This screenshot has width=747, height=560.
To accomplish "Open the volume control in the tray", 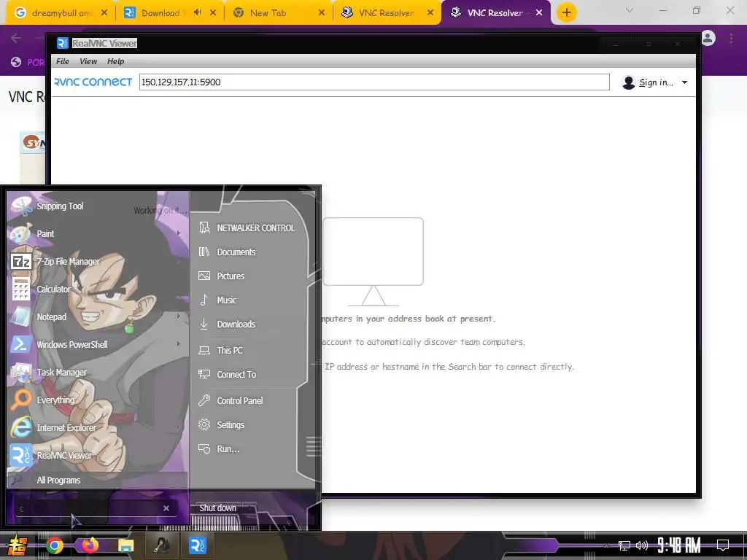I will point(642,545).
